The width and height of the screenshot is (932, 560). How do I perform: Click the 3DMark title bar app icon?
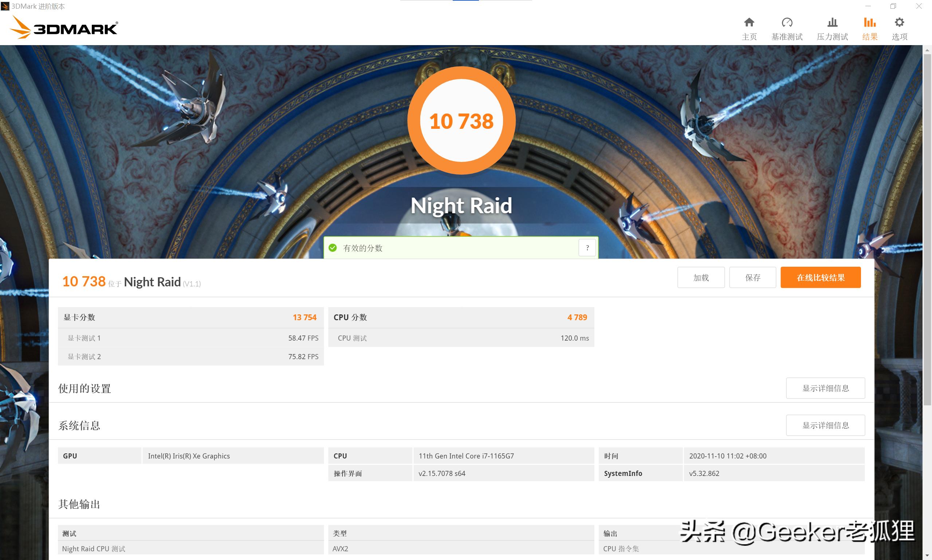click(5, 6)
